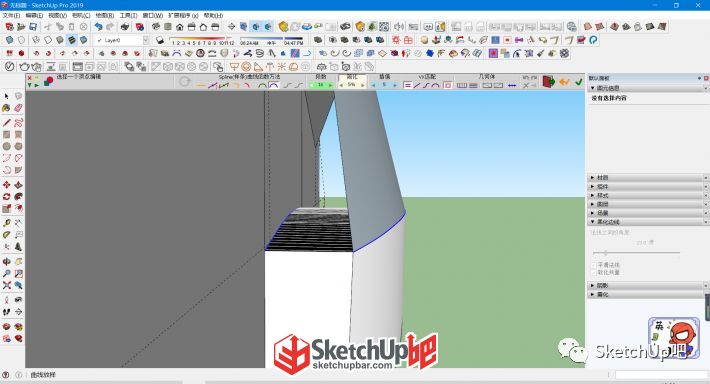Click the Save floppy disk icon

[33, 27]
